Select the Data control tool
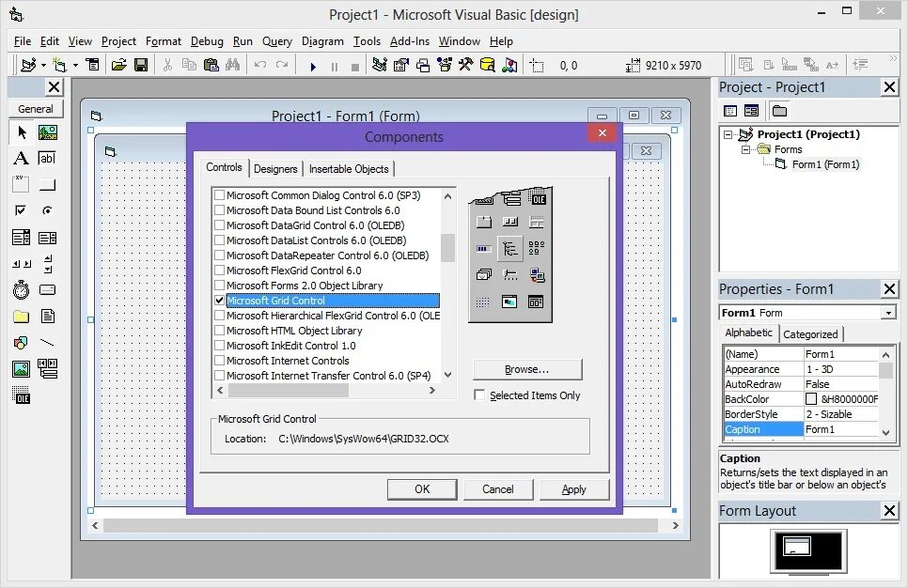 coord(47,368)
